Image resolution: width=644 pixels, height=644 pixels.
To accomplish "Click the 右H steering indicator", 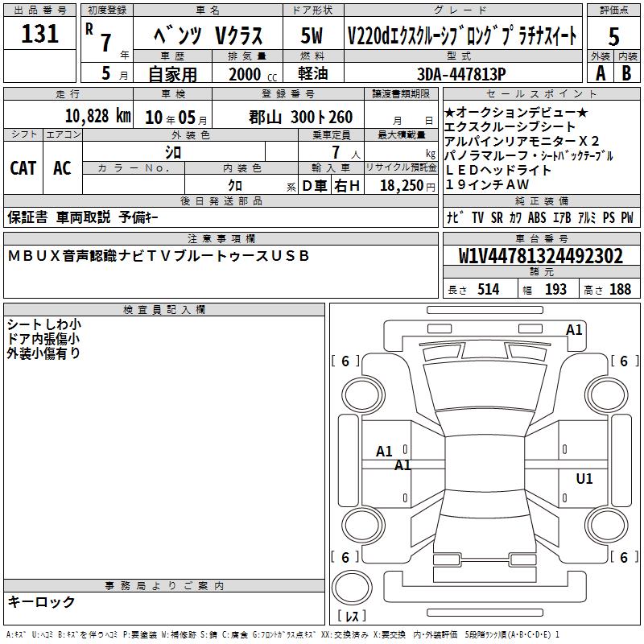I will pos(347,186).
